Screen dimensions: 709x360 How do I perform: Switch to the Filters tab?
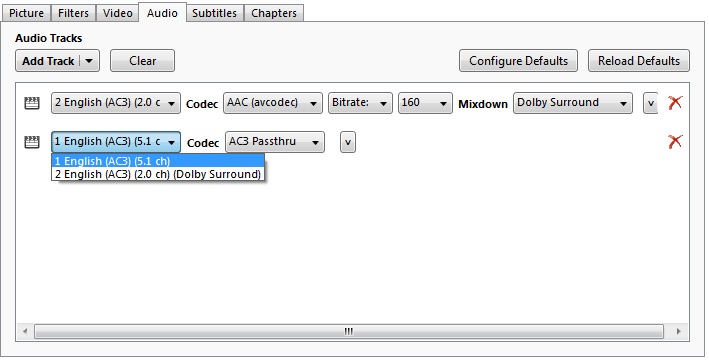click(73, 13)
